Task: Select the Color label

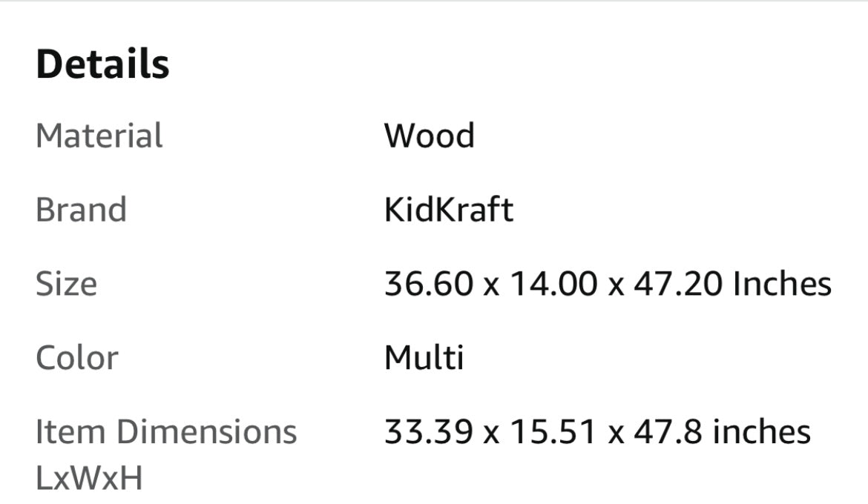Action: [x=76, y=358]
